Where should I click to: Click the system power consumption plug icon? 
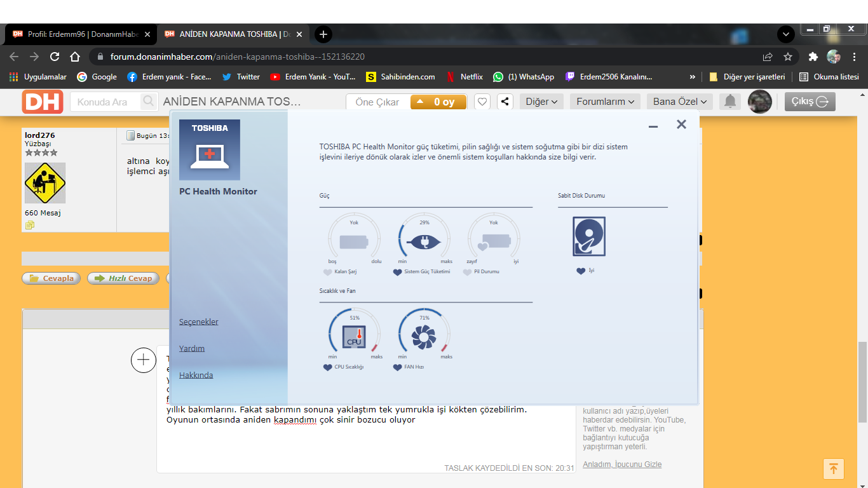point(424,241)
